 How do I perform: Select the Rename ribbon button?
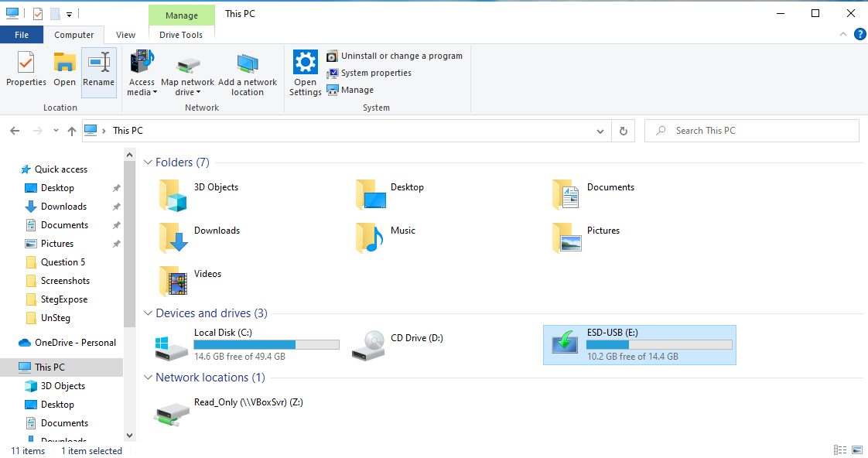(x=98, y=72)
